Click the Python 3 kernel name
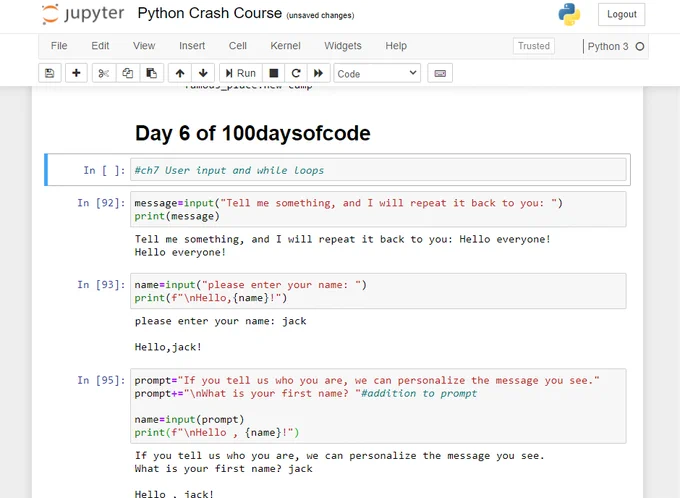Image resolution: width=680 pixels, height=498 pixels. (608, 46)
